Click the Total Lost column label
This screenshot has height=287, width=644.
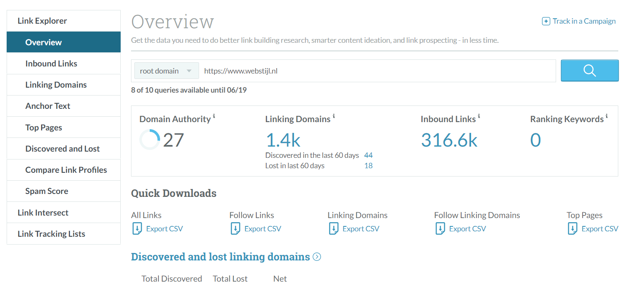[230, 279]
